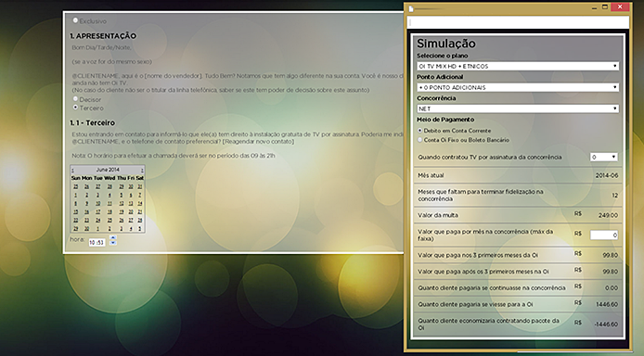Select Debito em Conta Corrente payment
Image resolution: width=644 pixels, height=356 pixels.
(419, 130)
